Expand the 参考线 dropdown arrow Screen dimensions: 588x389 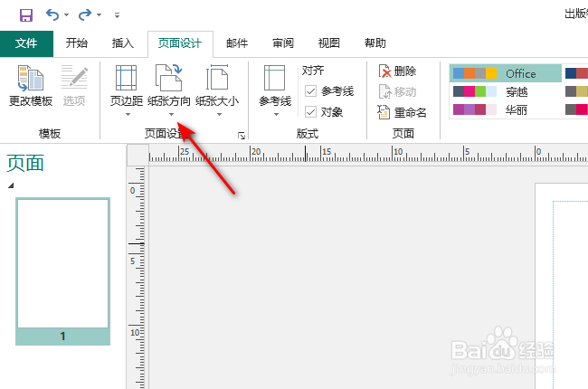click(x=277, y=114)
